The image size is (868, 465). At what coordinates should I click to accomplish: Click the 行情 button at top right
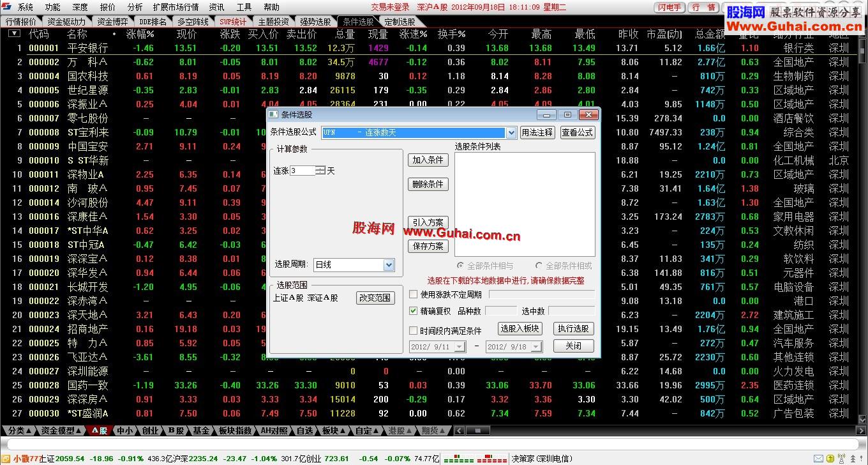click(x=703, y=8)
